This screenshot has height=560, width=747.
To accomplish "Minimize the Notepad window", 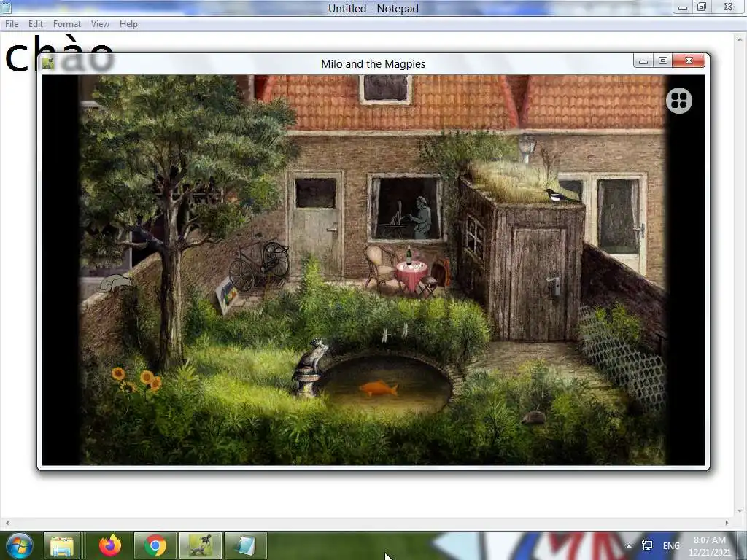I will tap(683, 7).
